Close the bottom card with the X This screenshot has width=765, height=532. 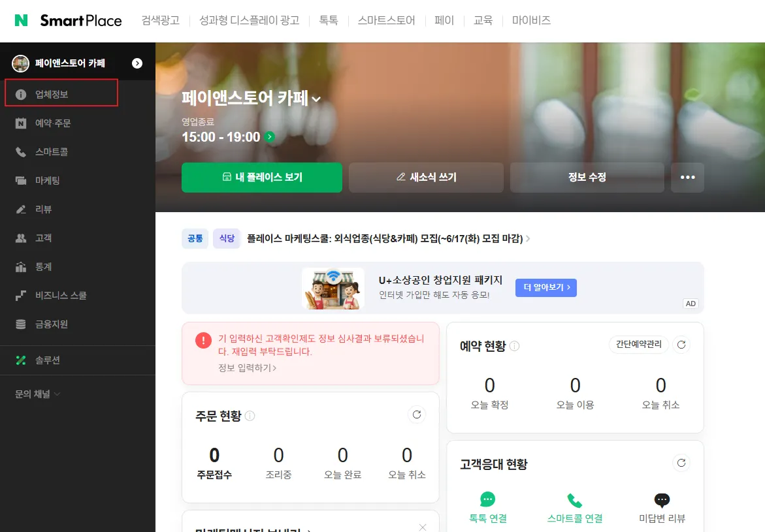click(423, 527)
